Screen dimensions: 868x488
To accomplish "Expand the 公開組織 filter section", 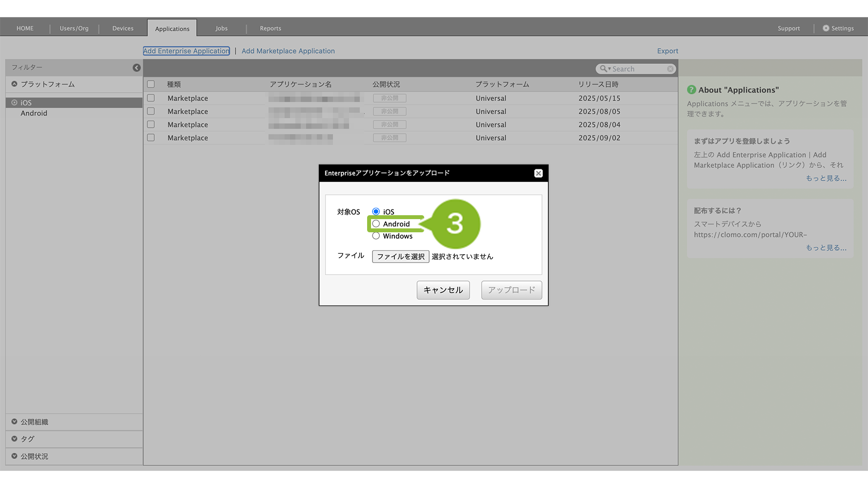I will [15, 422].
